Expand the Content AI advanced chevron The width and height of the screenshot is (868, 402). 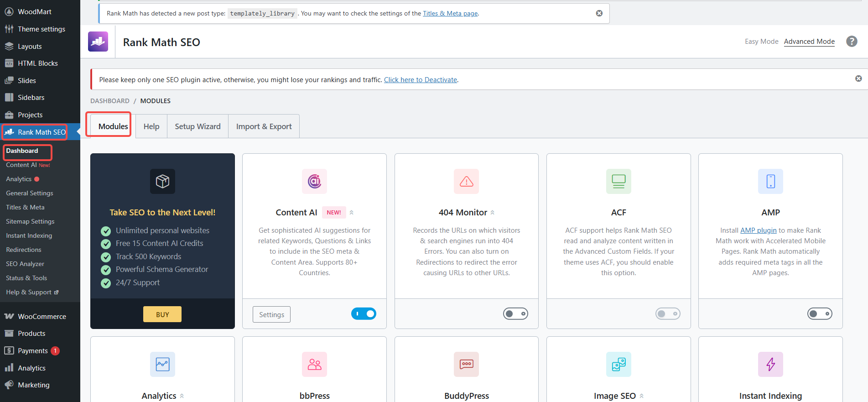tap(351, 213)
